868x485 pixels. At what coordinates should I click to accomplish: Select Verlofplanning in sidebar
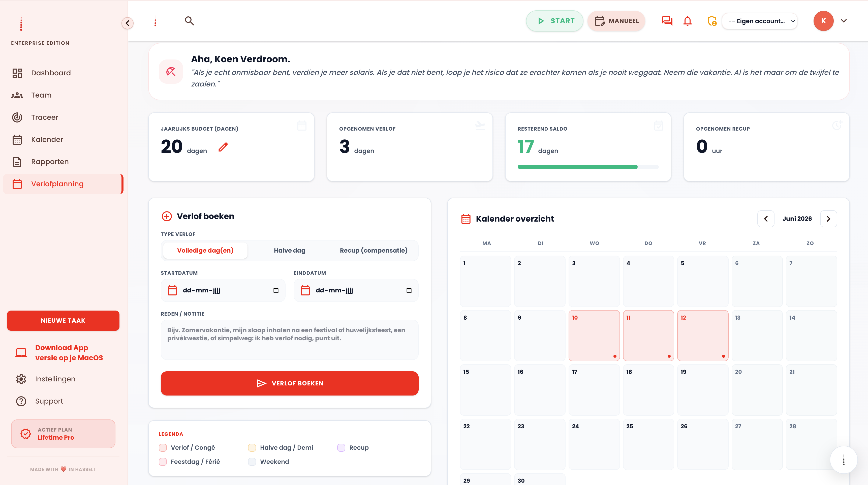63,184
